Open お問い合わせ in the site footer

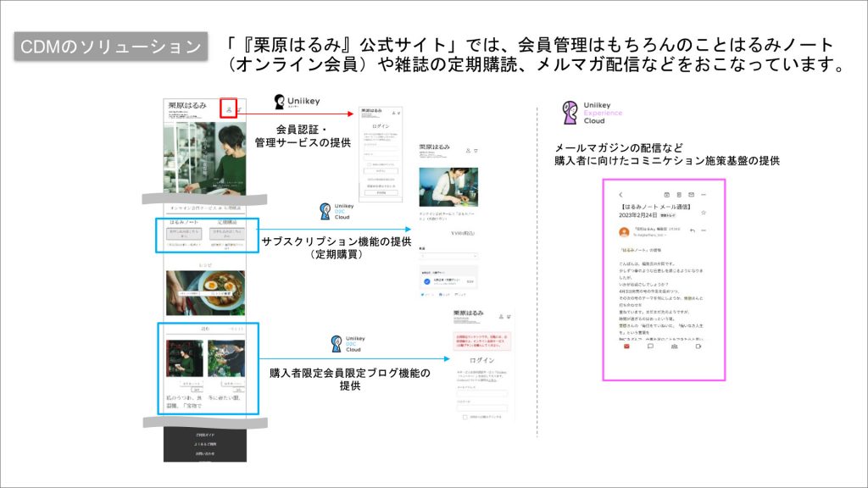(205, 454)
